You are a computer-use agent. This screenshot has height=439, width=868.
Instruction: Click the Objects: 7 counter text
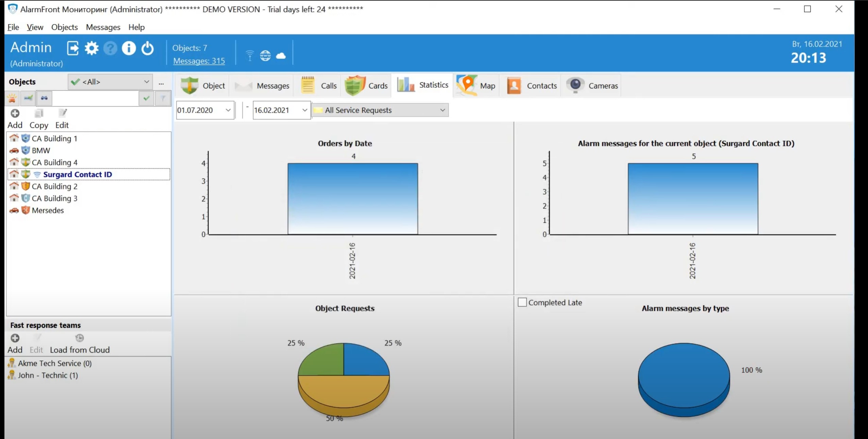(x=189, y=48)
